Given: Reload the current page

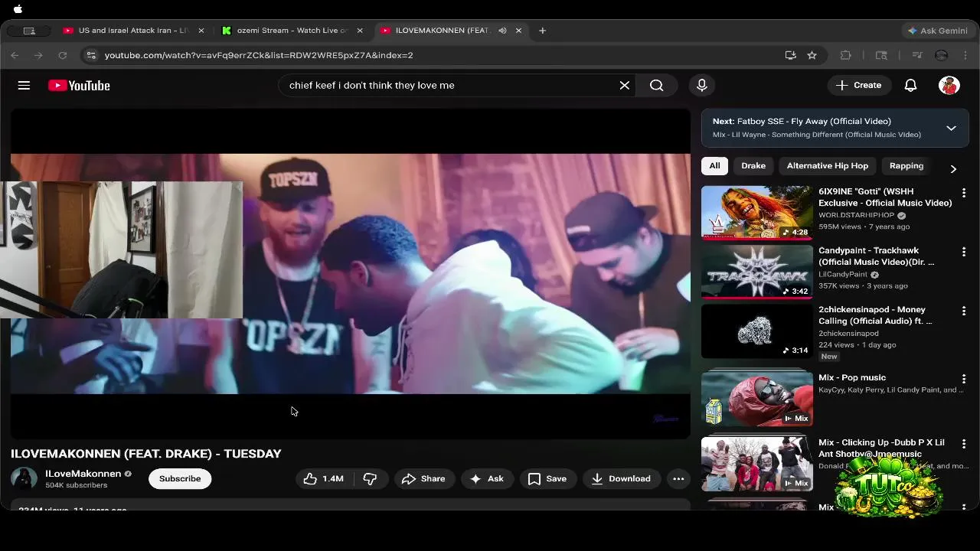Looking at the screenshot, I should 63,55.
